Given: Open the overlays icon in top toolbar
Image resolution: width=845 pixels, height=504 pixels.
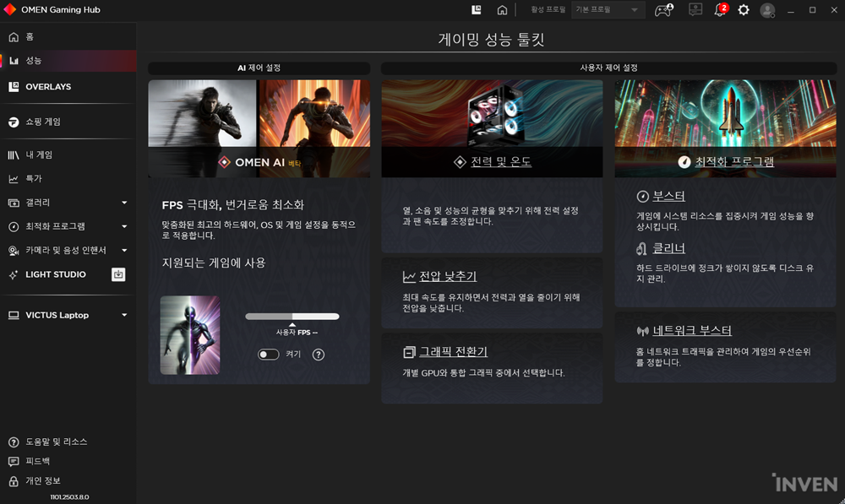Looking at the screenshot, I should point(477,9).
